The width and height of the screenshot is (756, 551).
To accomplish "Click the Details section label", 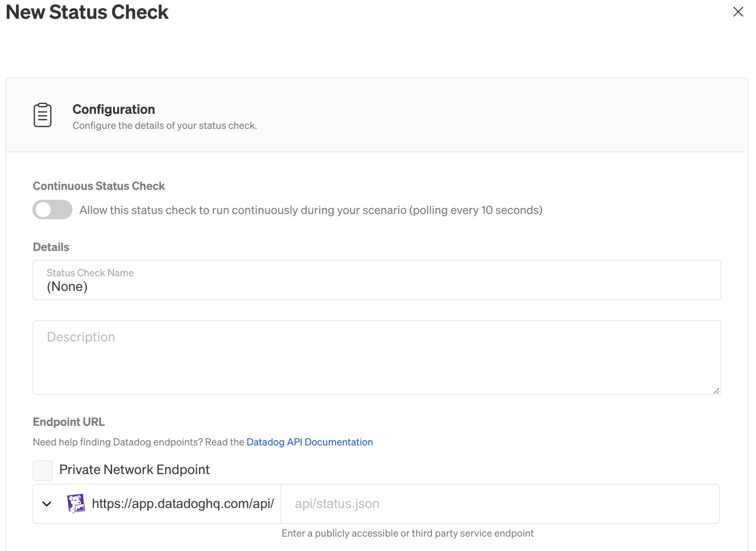I will (51, 247).
